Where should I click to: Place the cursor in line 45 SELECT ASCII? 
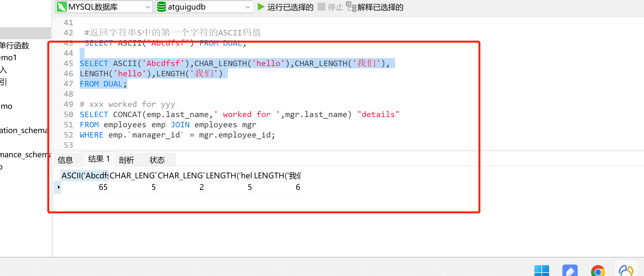[235, 63]
